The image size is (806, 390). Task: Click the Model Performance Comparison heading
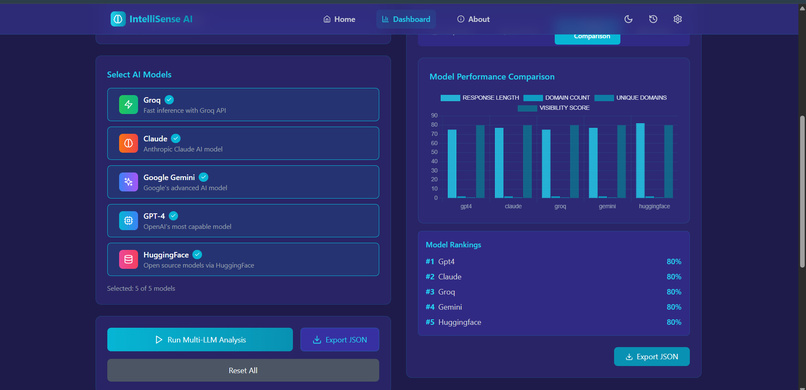pyautogui.click(x=492, y=77)
